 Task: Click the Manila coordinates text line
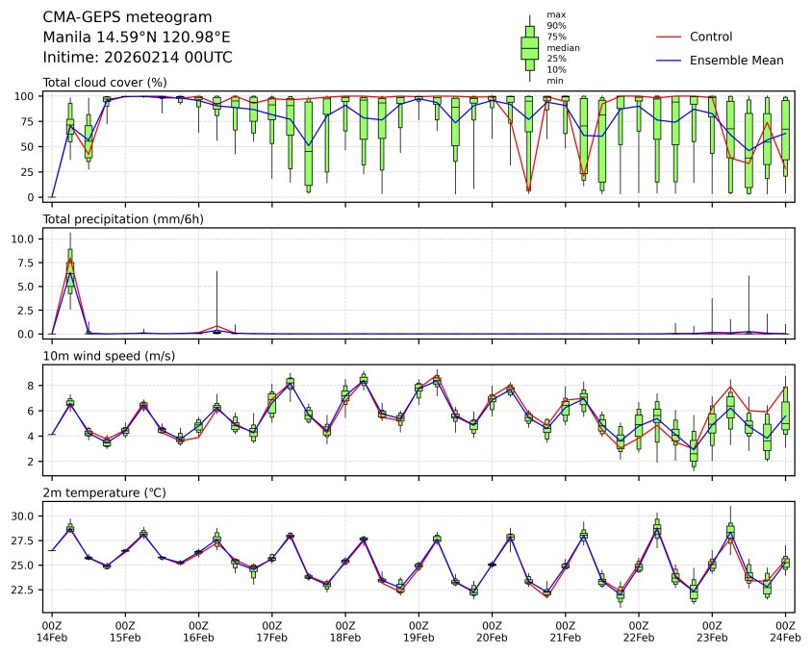pyautogui.click(x=137, y=38)
